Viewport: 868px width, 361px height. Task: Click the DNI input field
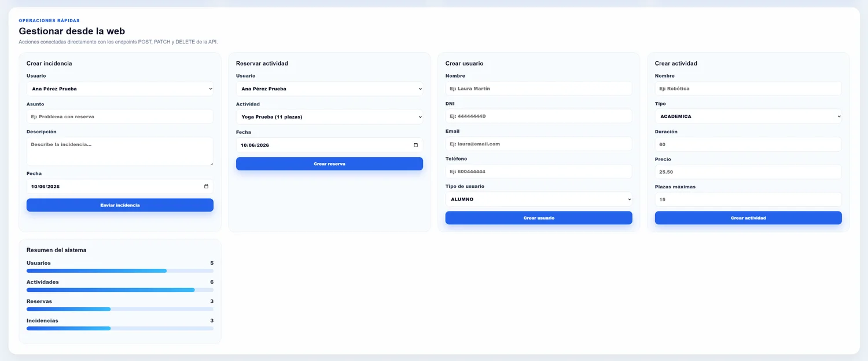pyautogui.click(x=539, y=116)
